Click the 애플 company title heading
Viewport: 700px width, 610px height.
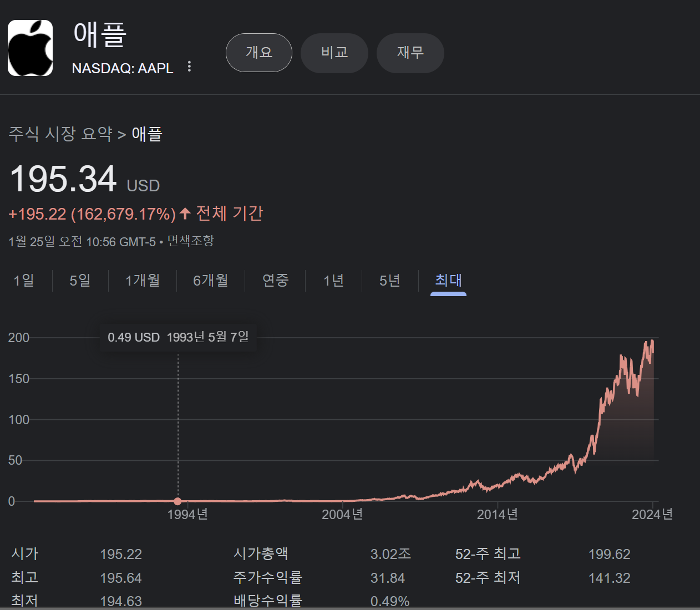100,34
